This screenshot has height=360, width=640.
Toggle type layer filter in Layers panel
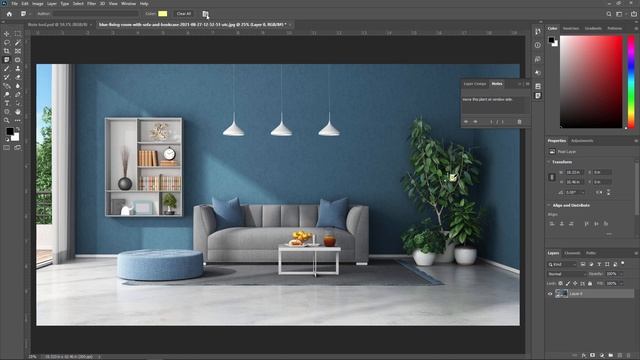tap(599, 264)
